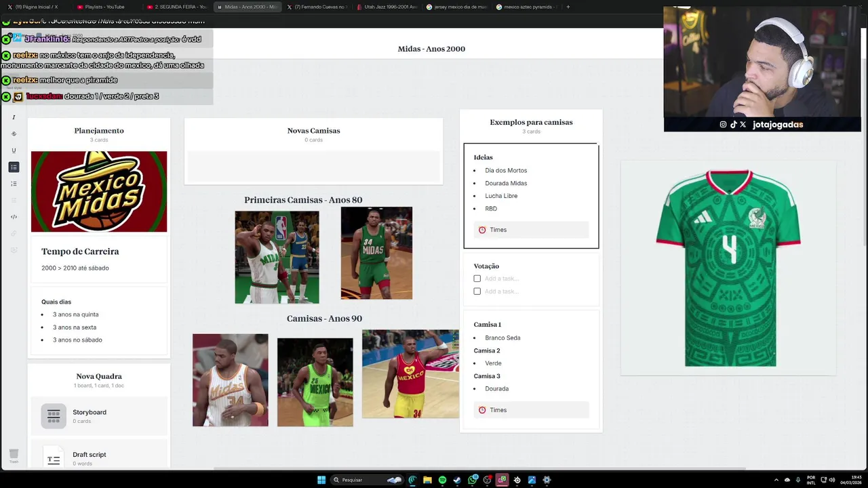Select the Novas Camisas column title
Image resolution: width=868 pixels, height=488 pixels.
(x=313, y=131)
